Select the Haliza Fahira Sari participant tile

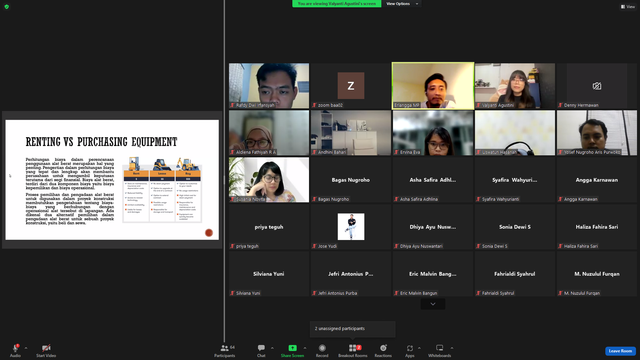597,227
